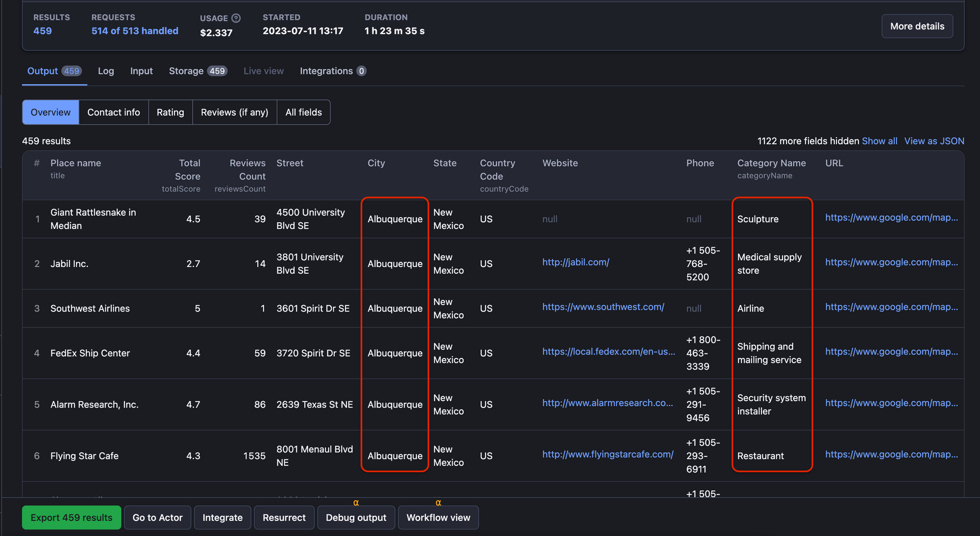Image resolution: width=980 pixels, height=536 pixels.
Task: Open the flyingstarcafe.com website link
Action: (x=608, y=455)
